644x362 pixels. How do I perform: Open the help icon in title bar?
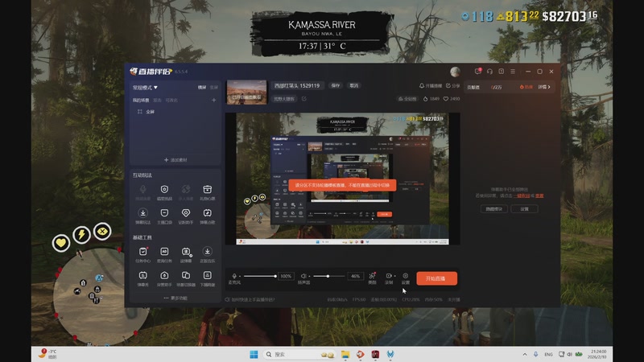pyautogui.click(x=501, y=72)
